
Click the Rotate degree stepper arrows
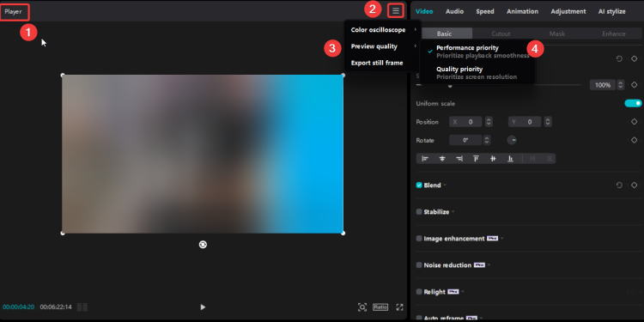(487, 140)
